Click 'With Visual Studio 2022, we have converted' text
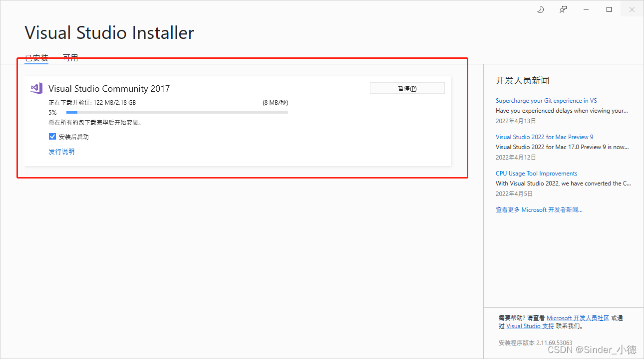 pyautogui.click(x=563, y=183)
